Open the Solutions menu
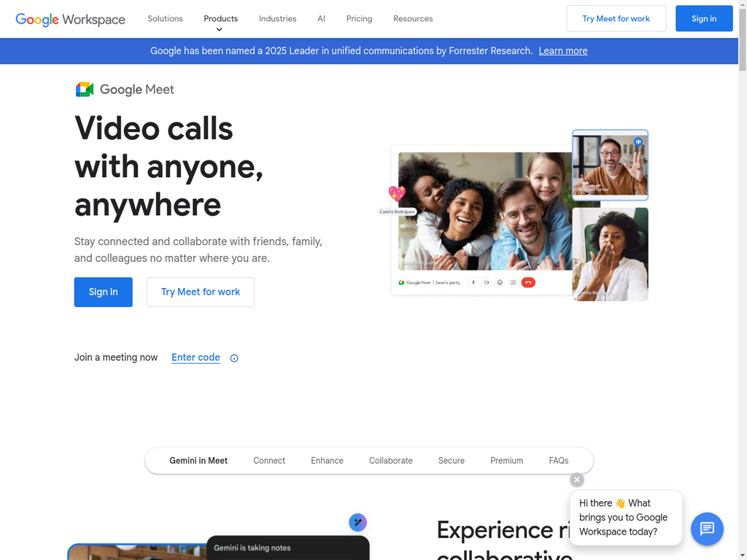Viewport: 747px width, 560px height. (165, 18)
